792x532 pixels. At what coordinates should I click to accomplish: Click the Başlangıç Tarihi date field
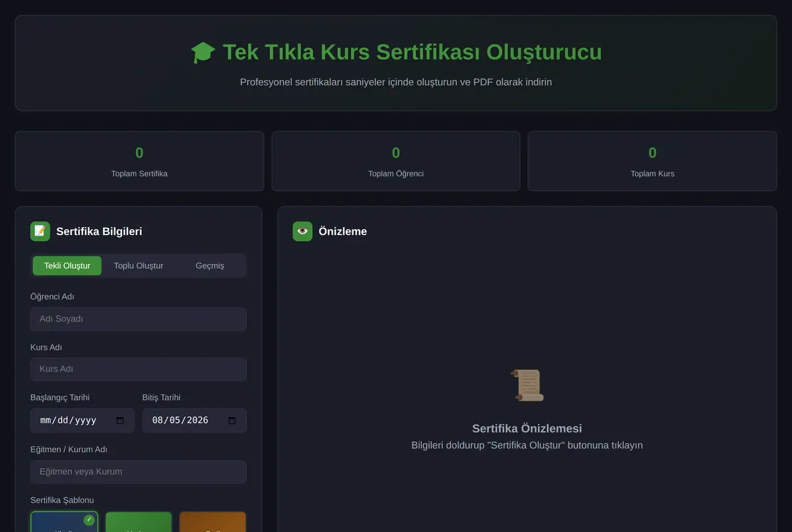[x=82, y=420]
